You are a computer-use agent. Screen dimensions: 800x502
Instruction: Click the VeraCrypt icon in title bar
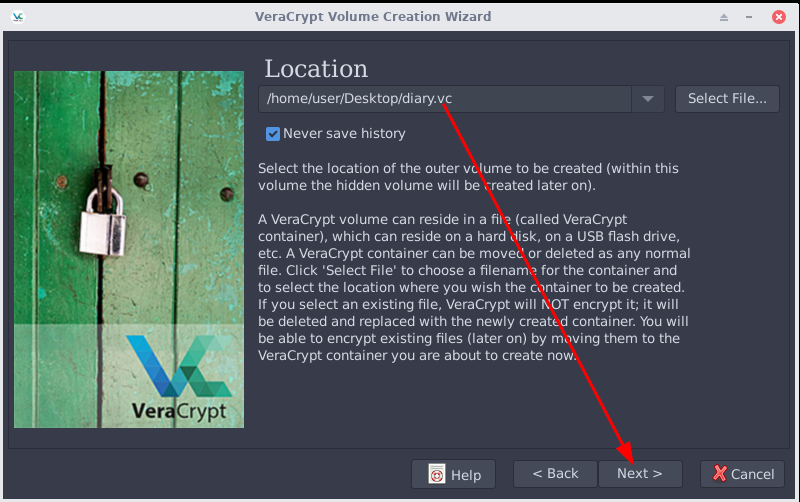(x=18, y=17)
